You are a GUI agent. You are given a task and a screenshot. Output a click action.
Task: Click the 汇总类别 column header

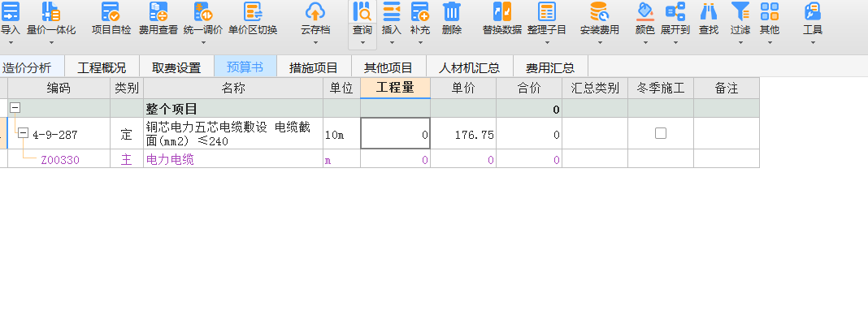click(595, 88)
